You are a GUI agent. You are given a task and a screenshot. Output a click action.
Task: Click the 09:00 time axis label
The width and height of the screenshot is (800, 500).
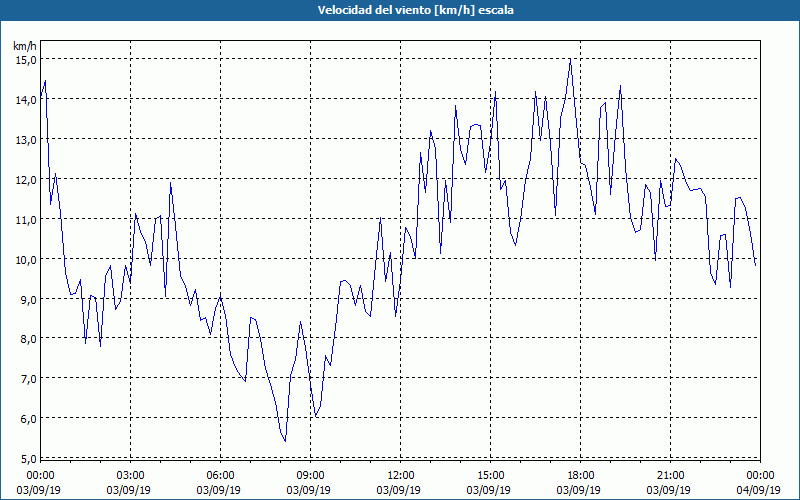pos(311,476)
